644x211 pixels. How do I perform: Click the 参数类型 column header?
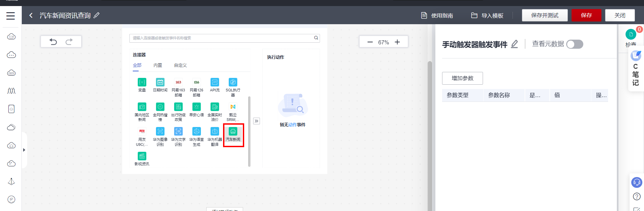(463, 95)
